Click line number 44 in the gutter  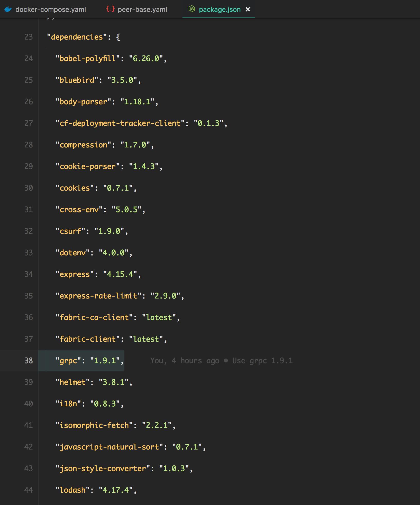[29, 490]
